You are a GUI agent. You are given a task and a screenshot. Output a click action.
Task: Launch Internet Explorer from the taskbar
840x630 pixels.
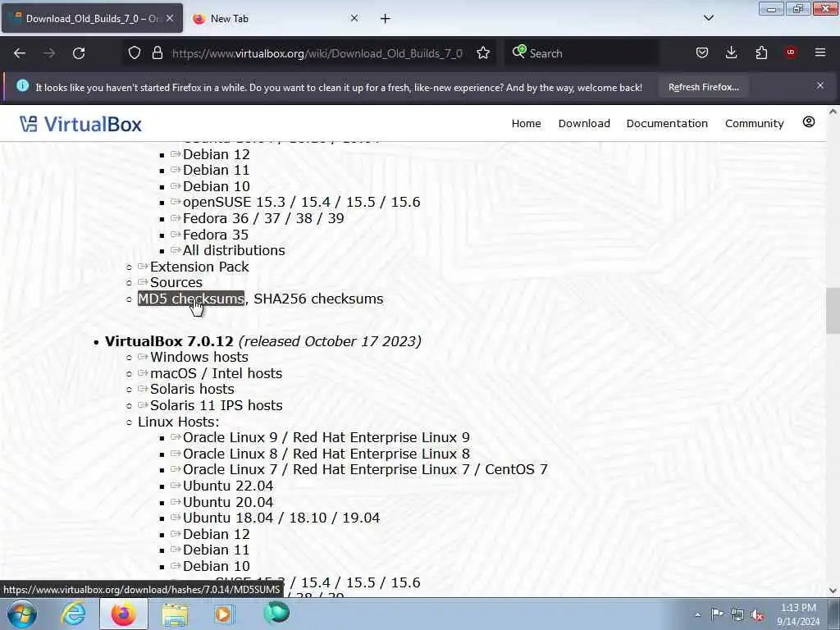click(x=73, y=614)
